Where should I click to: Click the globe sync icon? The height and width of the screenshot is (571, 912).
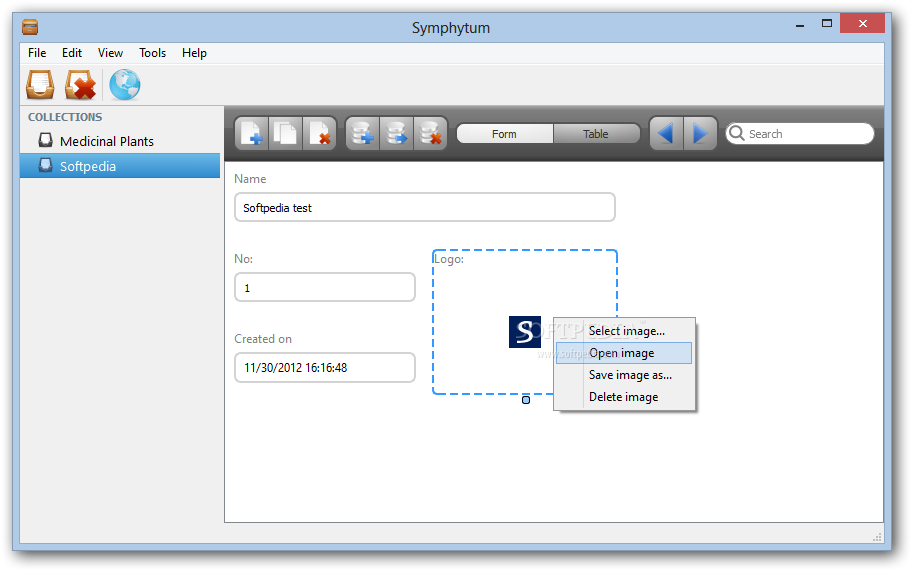[124, 85]
